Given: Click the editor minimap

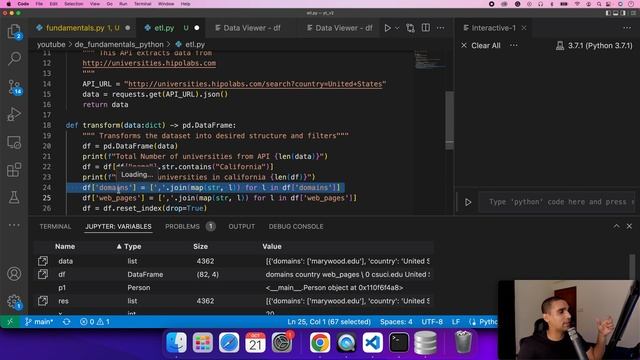Looking at the screenshot, I should (x=429, y=60).
